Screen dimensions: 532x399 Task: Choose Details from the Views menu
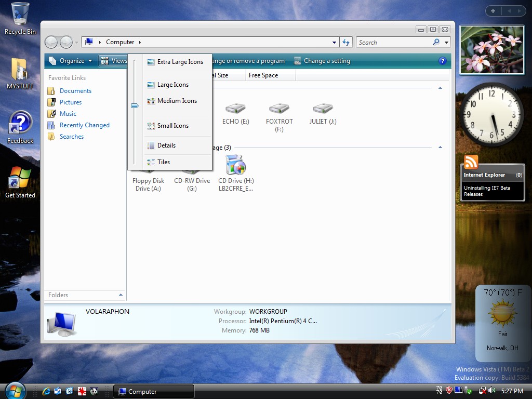(166, 145)
